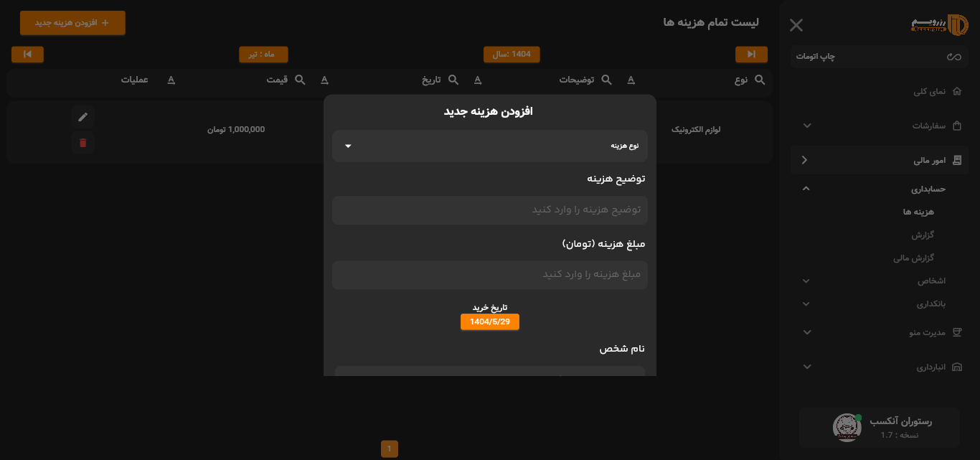Image resolution: width=980 pixels, height=460 pixels.
Task: Click the search icon in the تاریخ column
Action: click(453, 80)
